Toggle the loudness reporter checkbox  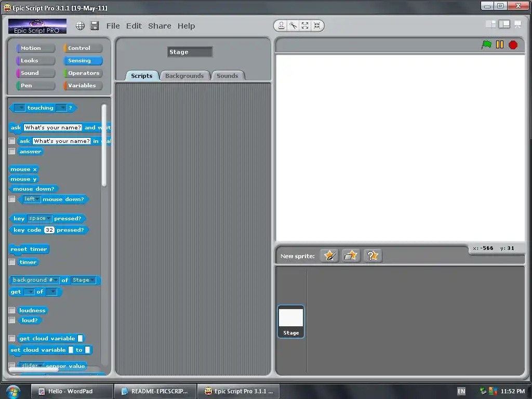click(x=12, y=310)
